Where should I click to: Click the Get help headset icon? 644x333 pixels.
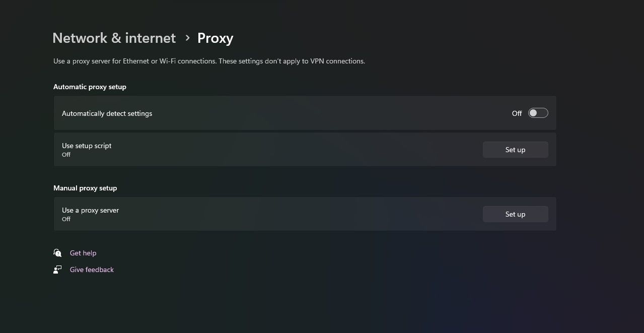[57, 252]
